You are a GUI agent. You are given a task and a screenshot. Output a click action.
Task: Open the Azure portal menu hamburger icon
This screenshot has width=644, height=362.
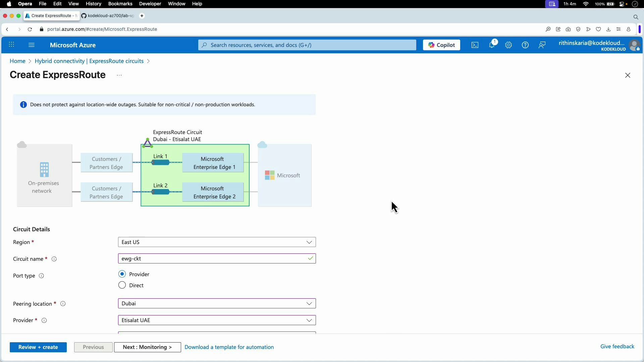tap(32, 45)
